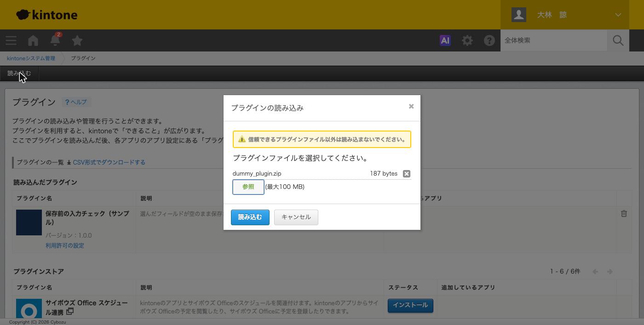Click the 1 - 6 / 6件 pager text

point(565,271)
